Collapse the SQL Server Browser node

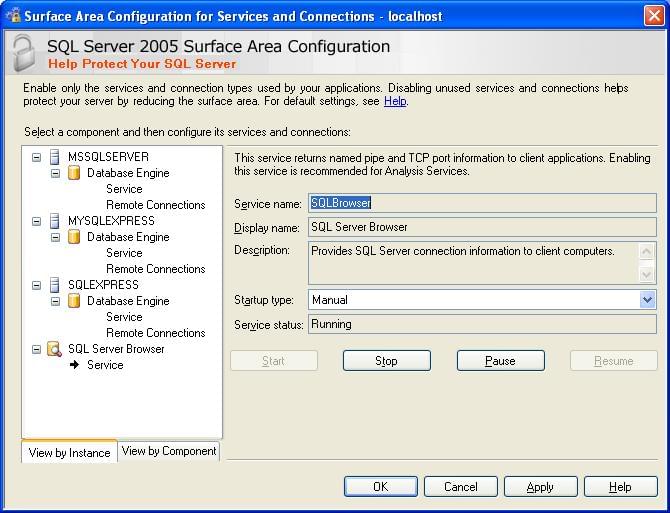pos(37,349)
